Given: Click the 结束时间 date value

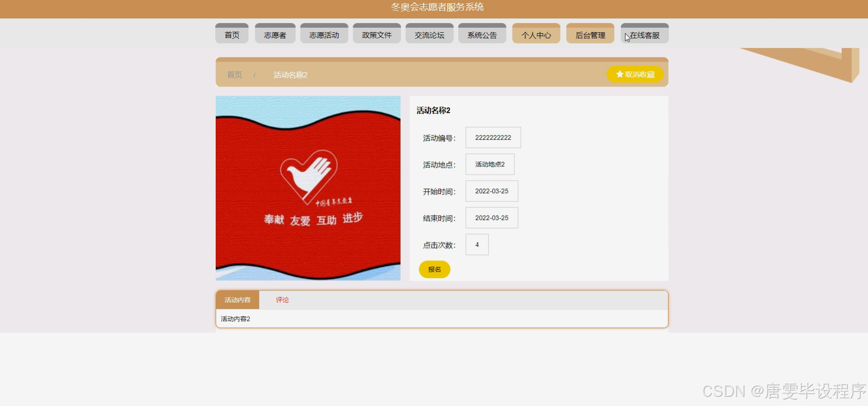Looking at the screenshot, I should coord(492,218).
